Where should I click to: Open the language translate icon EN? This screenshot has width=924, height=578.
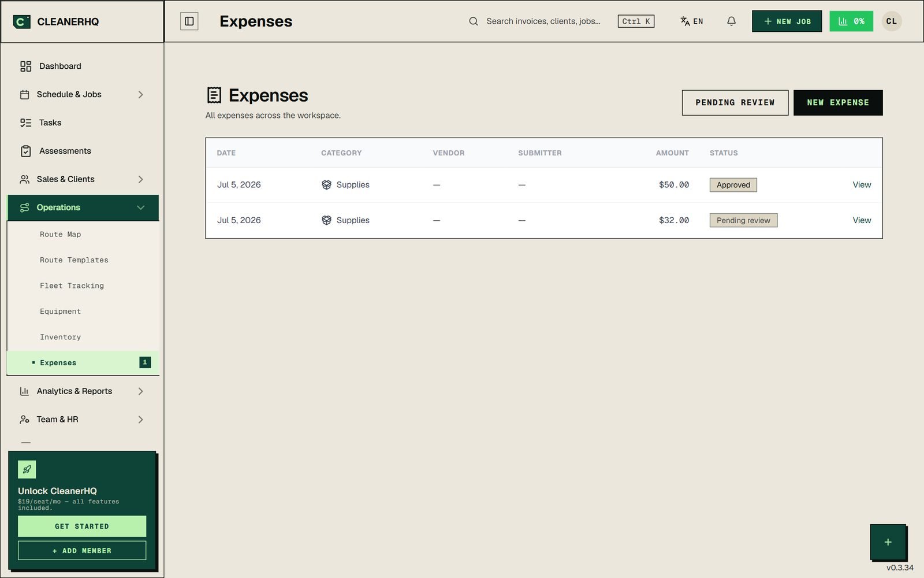click(691, 21)
